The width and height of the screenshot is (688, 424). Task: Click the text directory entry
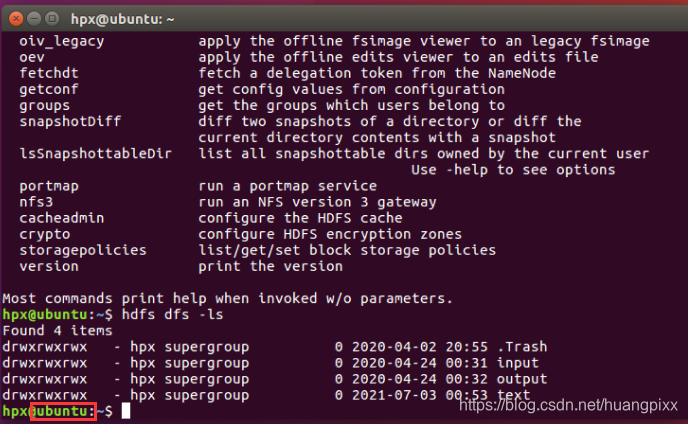point(513,395)
